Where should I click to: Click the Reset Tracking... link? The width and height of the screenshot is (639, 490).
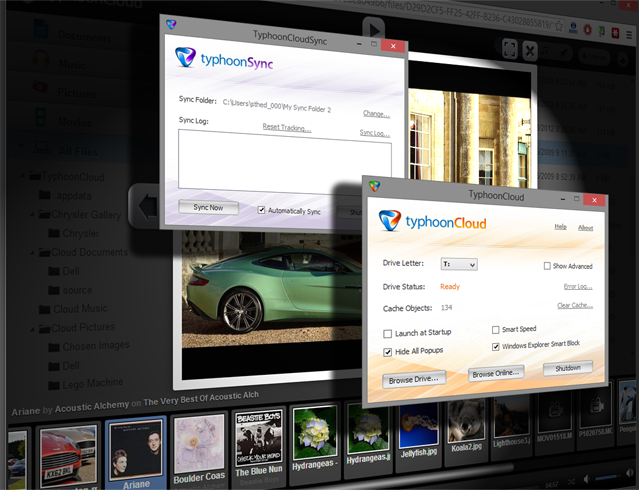[287, 127]
